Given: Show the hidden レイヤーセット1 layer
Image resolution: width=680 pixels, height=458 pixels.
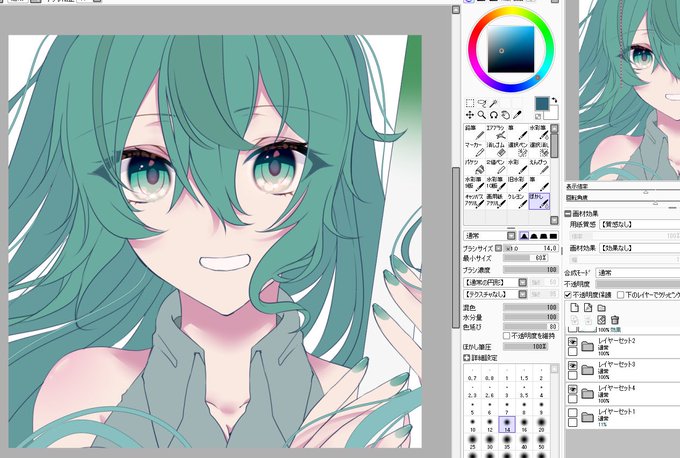Looking at the screenshot, I should 572,412.
